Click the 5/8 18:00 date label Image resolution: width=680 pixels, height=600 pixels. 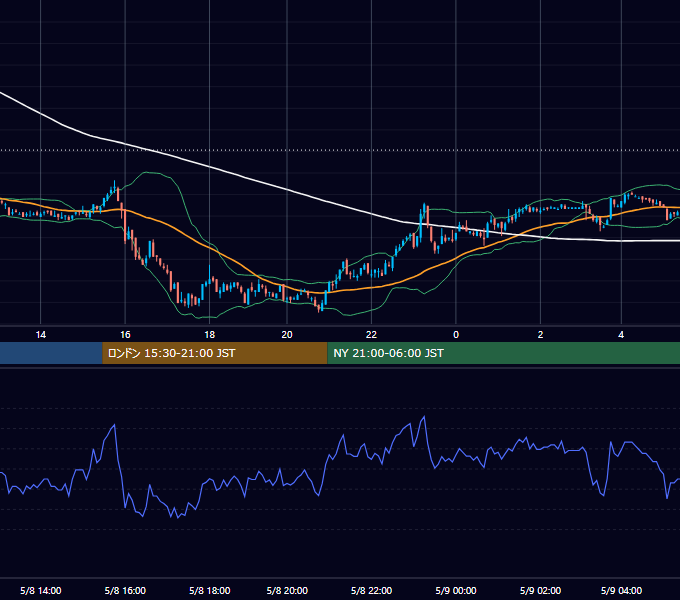point(209,590)
